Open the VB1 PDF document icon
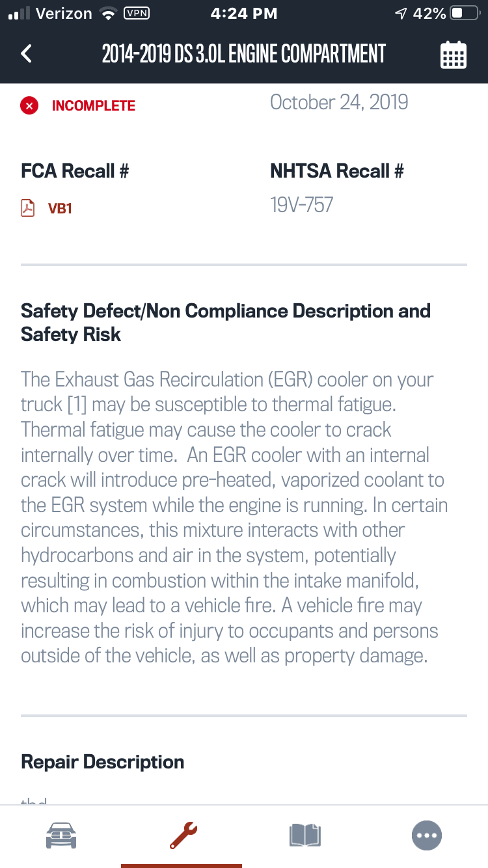This screenshot has width=488, height=868. [27, 208]
